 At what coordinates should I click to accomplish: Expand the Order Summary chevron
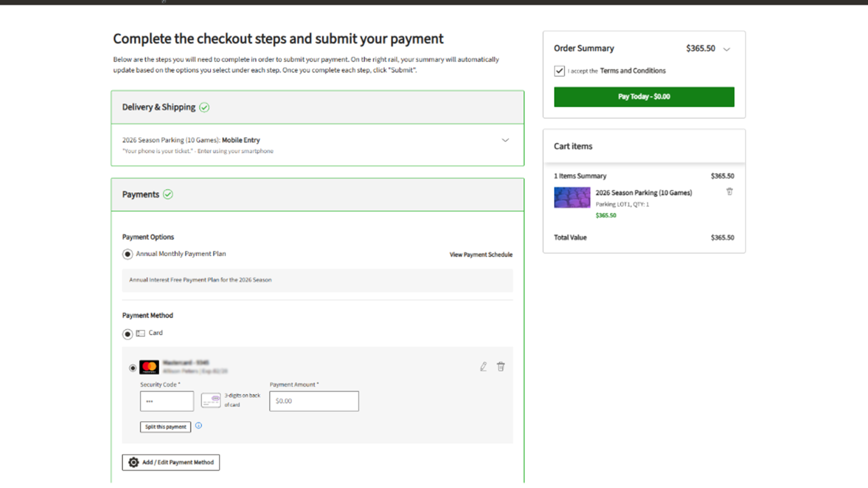coord(726,49)
